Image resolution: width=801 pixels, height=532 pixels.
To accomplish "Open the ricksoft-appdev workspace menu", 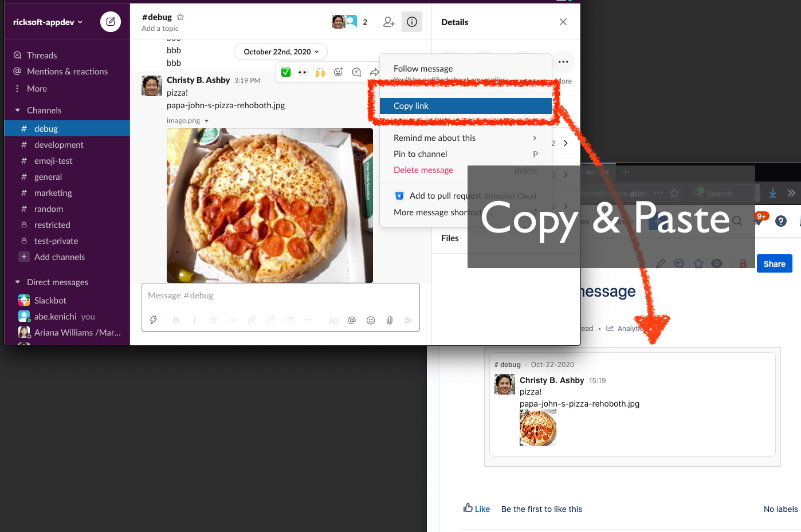I will pyautogui.click(x=48, y=22).
